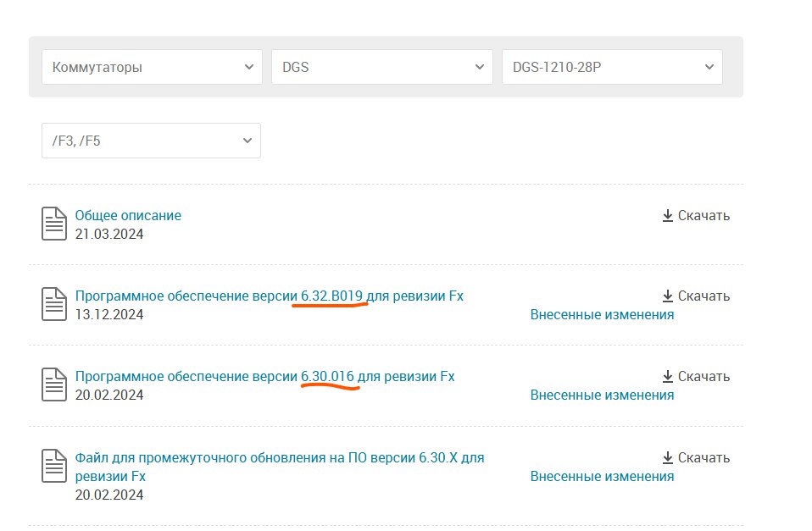The height and width of the screenshot is (531, 812).
Task: Click the download arrow icon for Общее описание
Action: pos(668,215)
